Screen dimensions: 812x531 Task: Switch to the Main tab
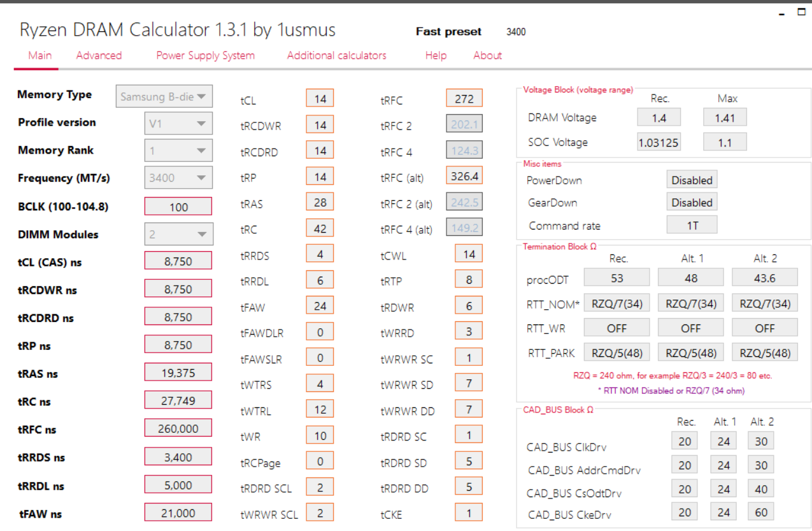pos(39,55)
